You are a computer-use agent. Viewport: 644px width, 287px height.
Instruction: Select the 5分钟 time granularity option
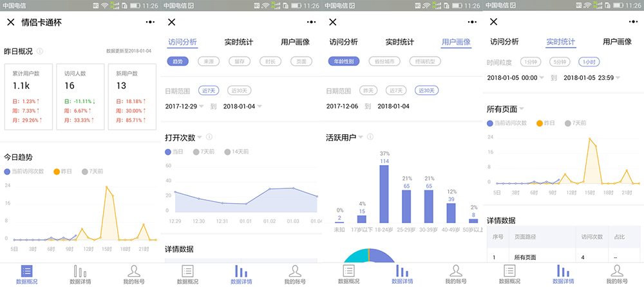coord(558,61)
